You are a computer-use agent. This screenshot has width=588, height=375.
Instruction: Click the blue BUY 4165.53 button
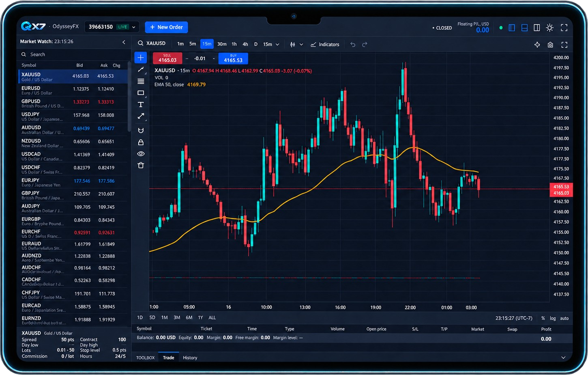[233, 58]
